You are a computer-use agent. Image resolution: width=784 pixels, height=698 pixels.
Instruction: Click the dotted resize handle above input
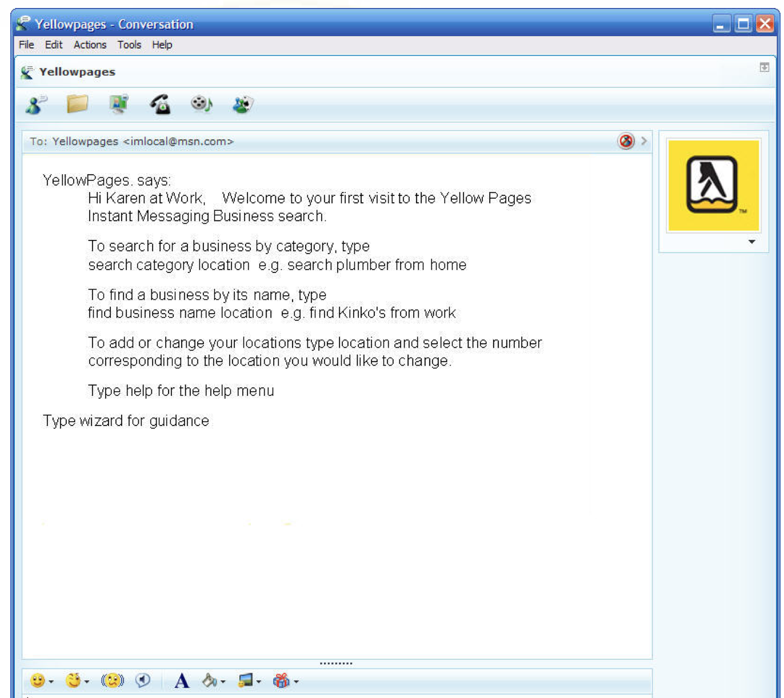click(336, 664)
